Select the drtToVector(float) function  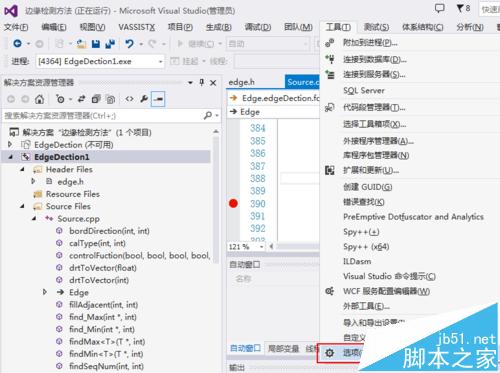(x=103, y=268)
